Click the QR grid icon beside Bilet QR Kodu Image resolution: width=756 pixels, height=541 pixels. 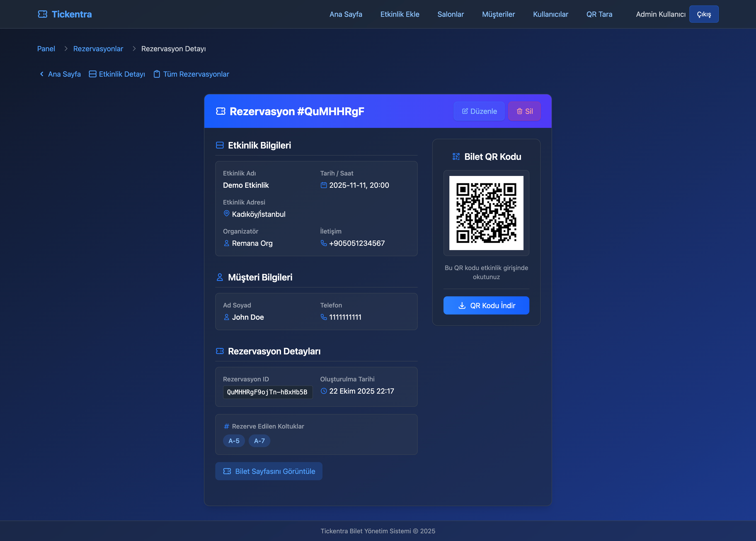456,157
